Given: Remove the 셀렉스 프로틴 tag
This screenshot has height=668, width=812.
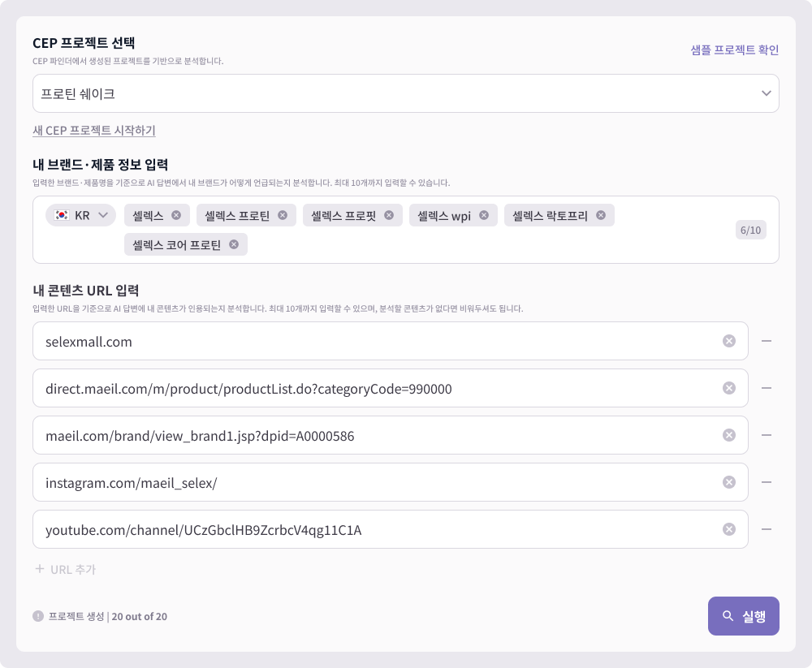Looking at the screenshot, I should (x=283, y=215).
